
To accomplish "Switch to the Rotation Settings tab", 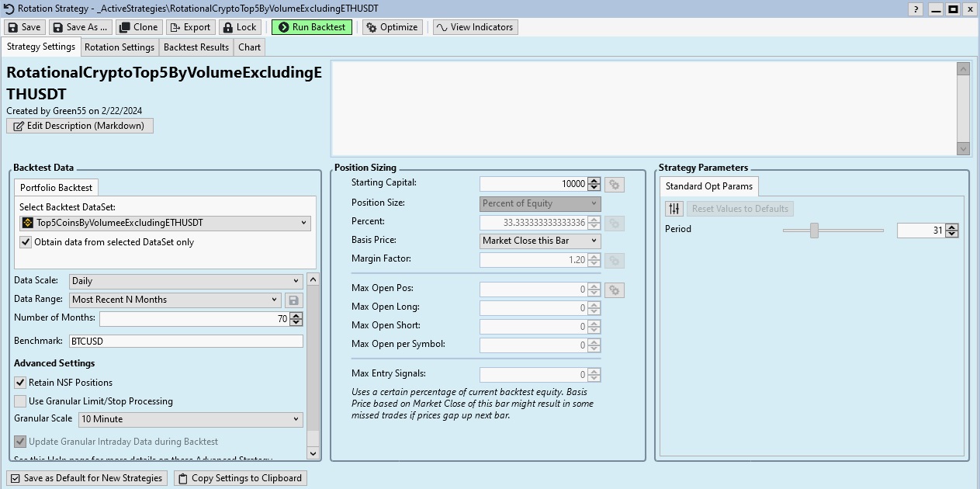I will [x=119, y=47].
